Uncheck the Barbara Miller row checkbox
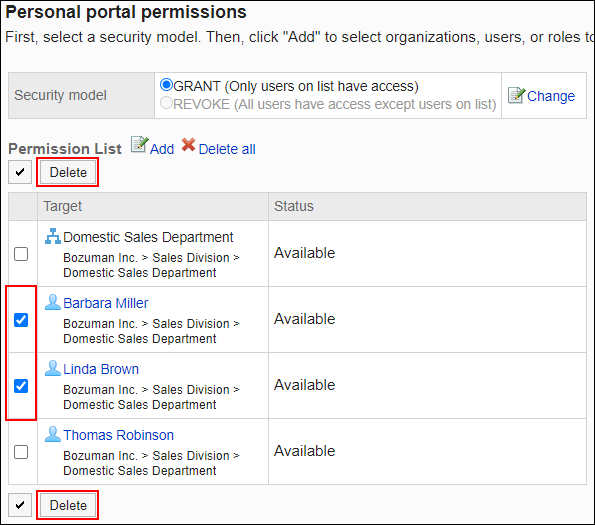 (x=21, y=320)
